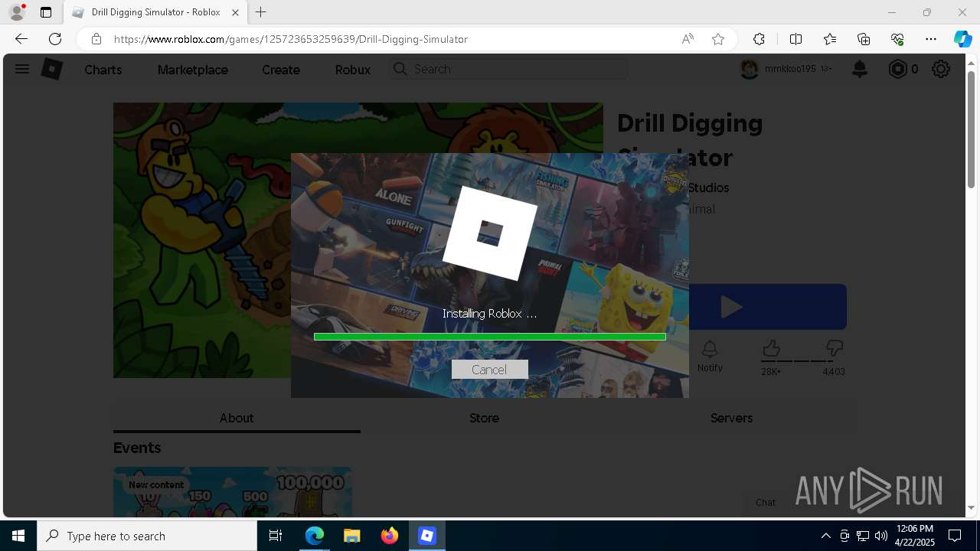Open the Marketplace page
Viewport: 980px width, 551px height.
point(193,70)
